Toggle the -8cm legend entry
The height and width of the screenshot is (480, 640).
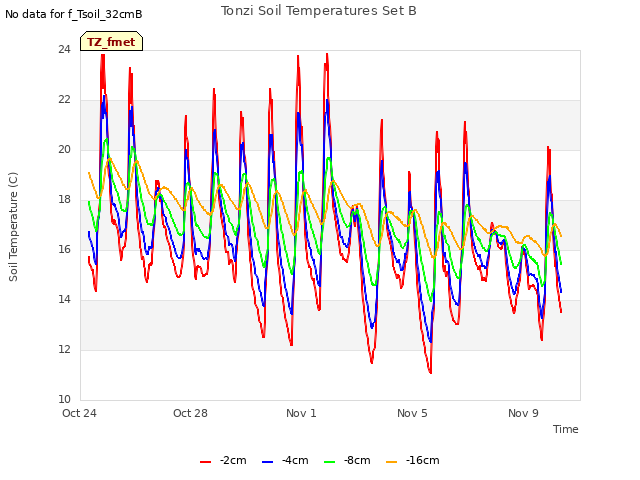(x=347, y=460)
